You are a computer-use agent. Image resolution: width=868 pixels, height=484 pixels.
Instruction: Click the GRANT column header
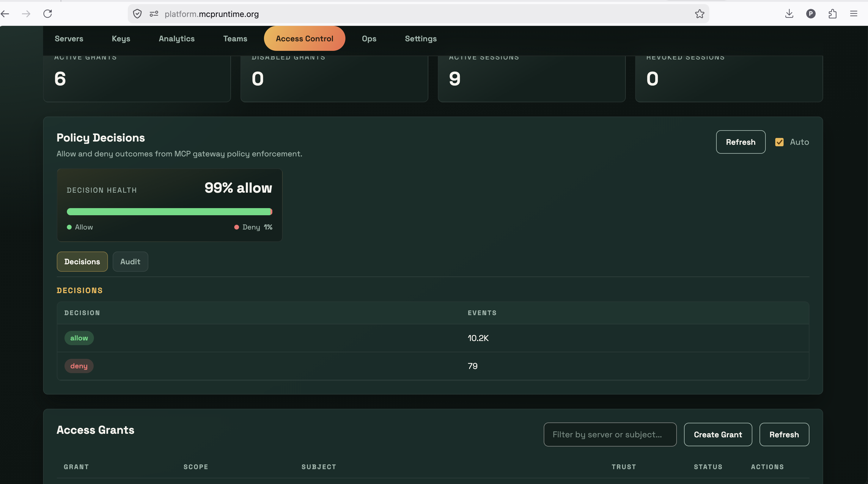point(76,467)
